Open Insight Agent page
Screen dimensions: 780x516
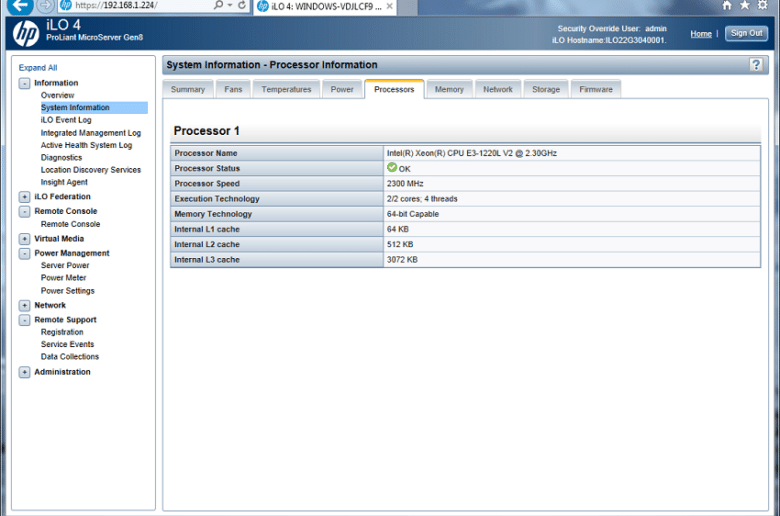click(64, 182)
